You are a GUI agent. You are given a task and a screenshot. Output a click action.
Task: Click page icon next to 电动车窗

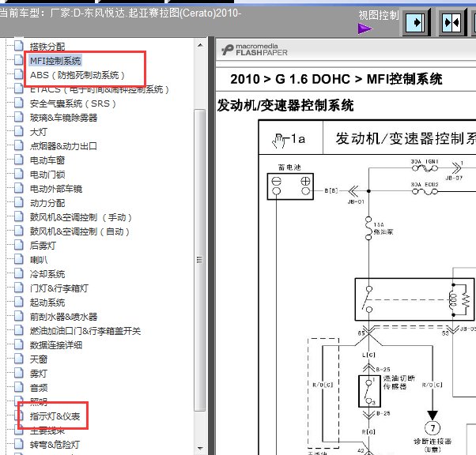pyautogui.click(x=19, y=160)
